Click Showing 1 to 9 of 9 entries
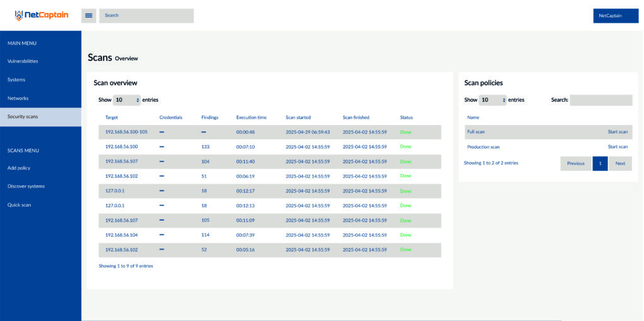 tap(126, 266)
